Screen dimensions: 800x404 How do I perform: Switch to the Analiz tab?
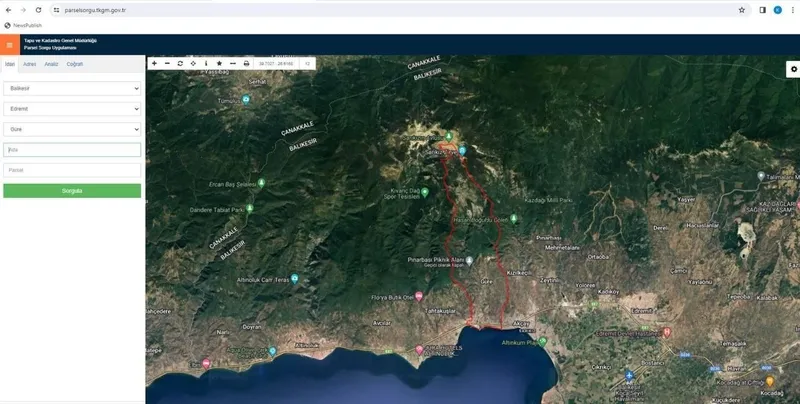(x=51, y=64)
